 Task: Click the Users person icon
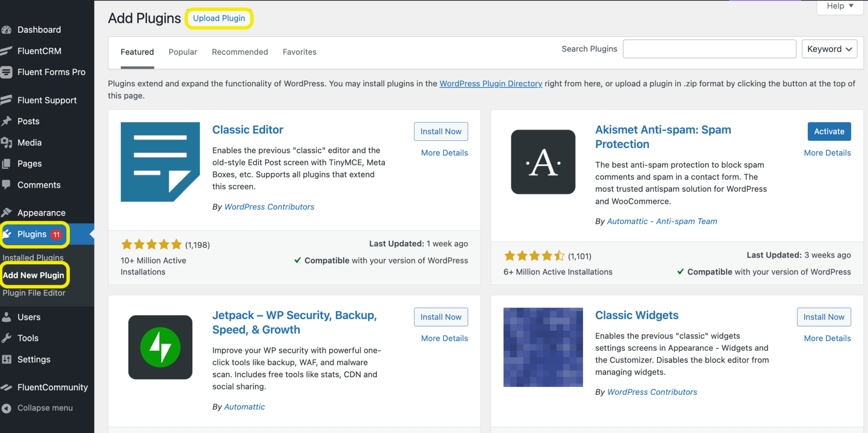click(x=6, y=317)
